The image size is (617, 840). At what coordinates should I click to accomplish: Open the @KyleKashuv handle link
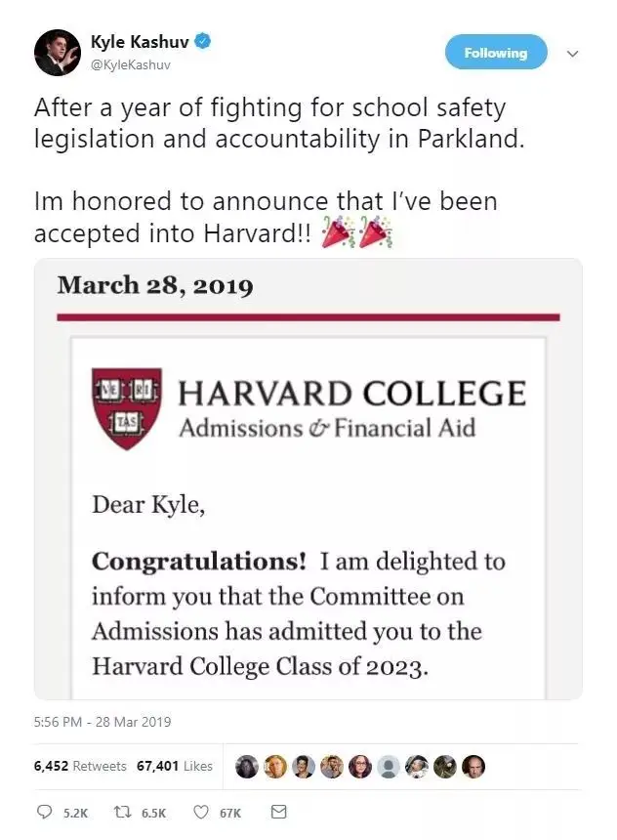click(130, 64)
